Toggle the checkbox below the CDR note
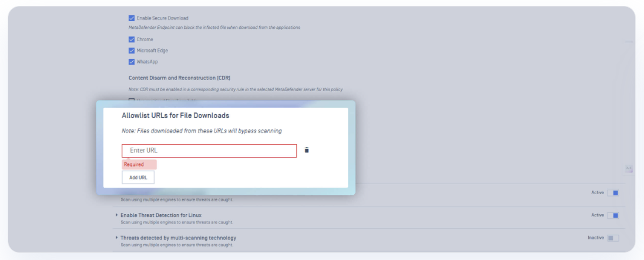Image resolution: width=644 pixels, height=260 pixels. (x=132, y=99)
